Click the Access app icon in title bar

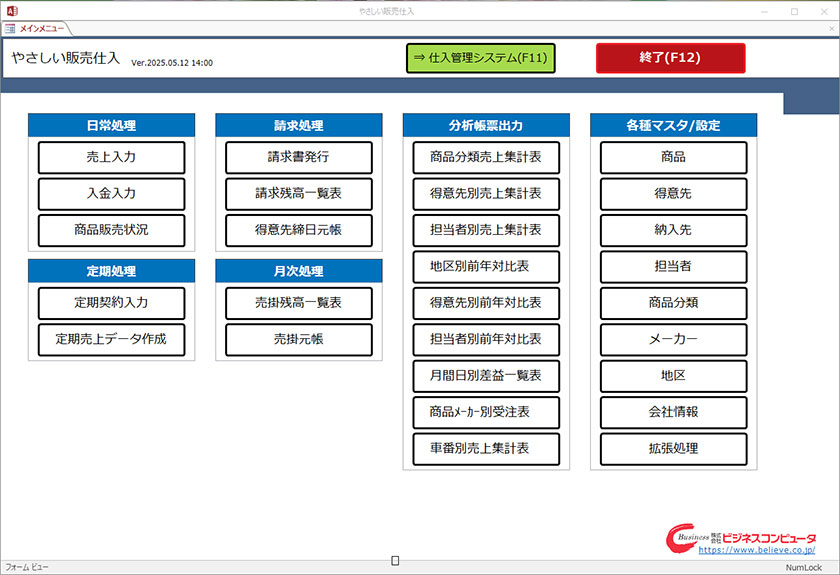[12, 11]
